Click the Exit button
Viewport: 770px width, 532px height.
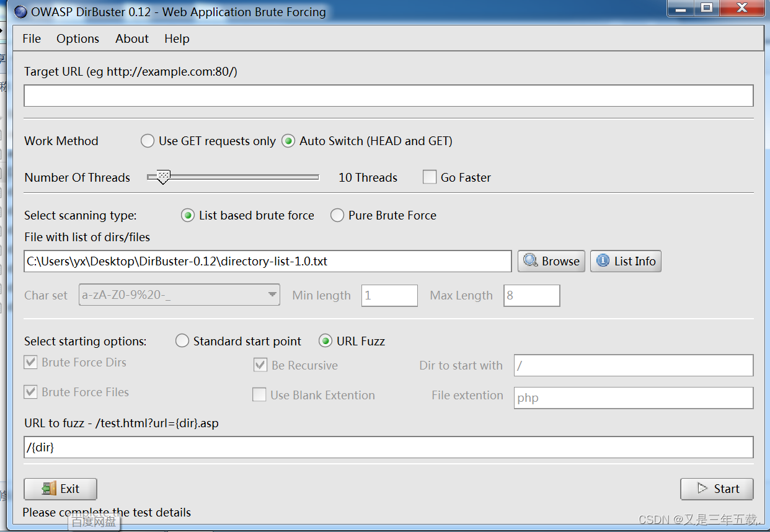click(60, 489)
